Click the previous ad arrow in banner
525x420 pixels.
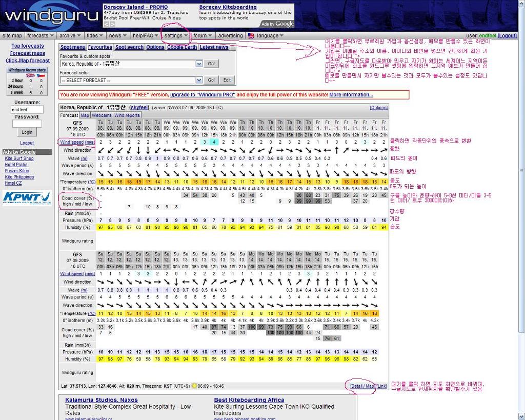(106, 24)
